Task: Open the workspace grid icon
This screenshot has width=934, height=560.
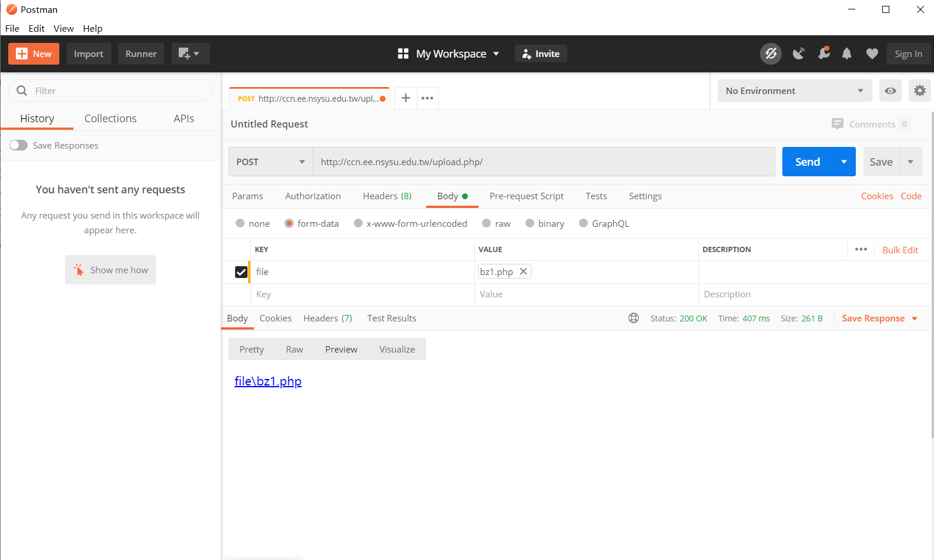Action: tap(403, 54)
